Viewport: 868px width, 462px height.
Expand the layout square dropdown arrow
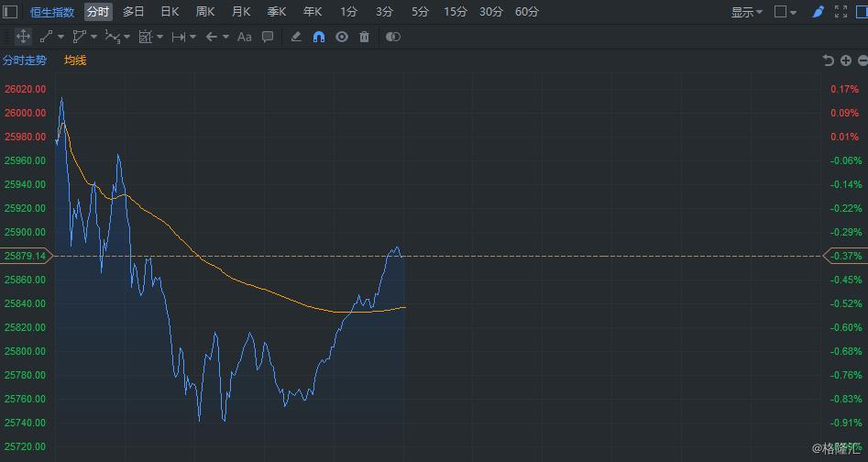[x=793, y=12]
